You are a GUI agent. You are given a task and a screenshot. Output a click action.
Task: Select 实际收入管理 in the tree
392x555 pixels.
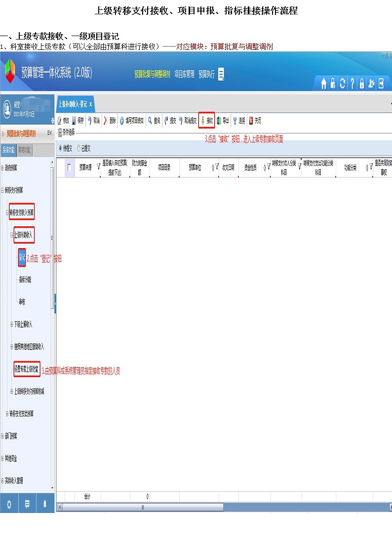[14, 481]
